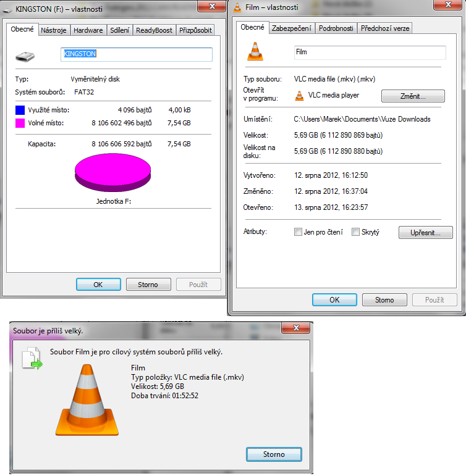
Task: Click the magenta Volné místo color swatch
Action: pyautogui.click(x=20, y=123)
